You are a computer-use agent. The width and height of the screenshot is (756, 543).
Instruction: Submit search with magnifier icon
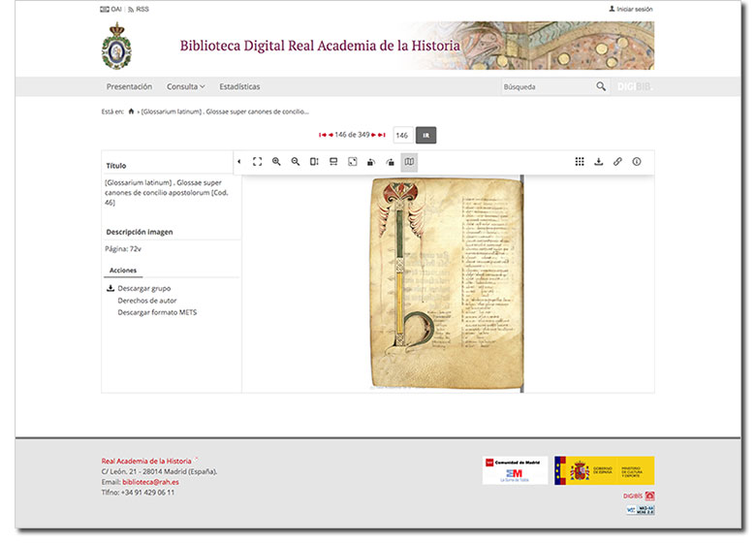[x=601, y=86]
